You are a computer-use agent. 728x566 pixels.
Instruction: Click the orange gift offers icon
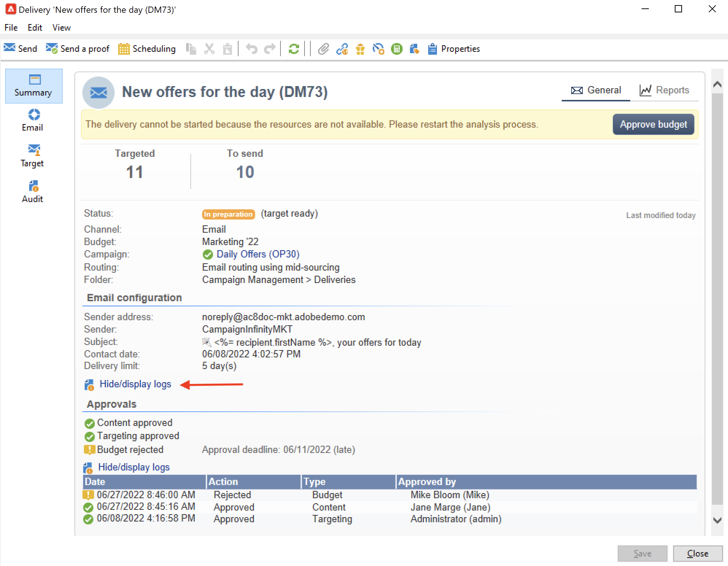coord(360,49)
